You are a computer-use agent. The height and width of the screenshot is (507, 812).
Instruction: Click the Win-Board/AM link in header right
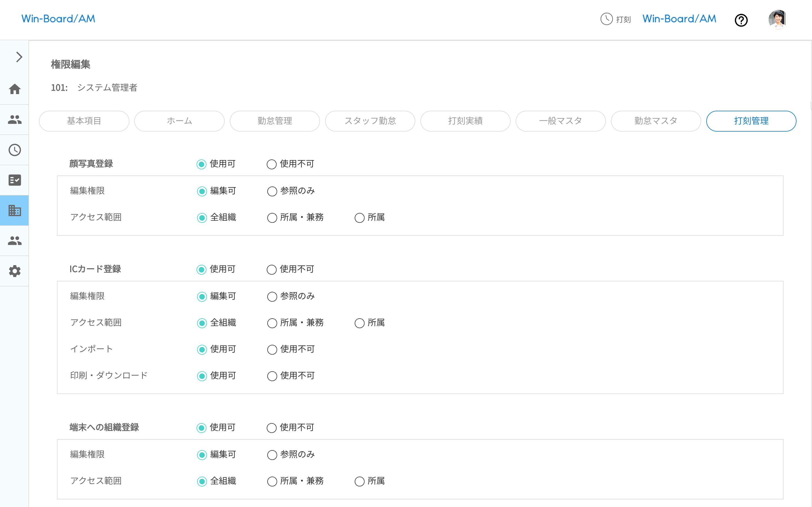point(679,19)
